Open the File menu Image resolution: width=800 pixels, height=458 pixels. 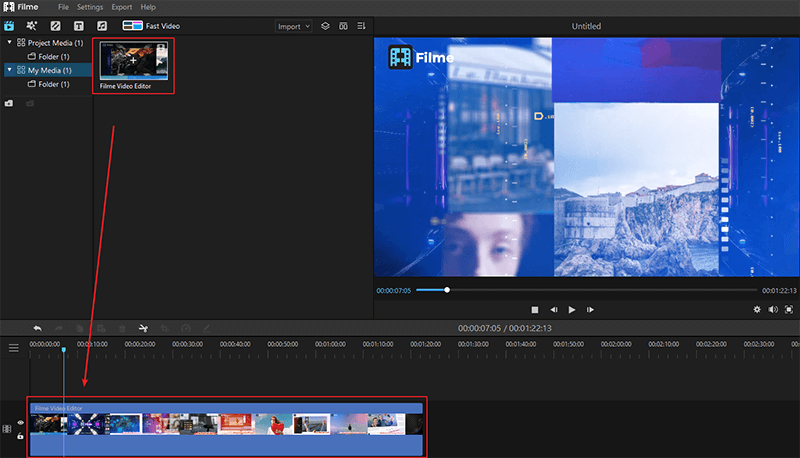pos(63,7)
